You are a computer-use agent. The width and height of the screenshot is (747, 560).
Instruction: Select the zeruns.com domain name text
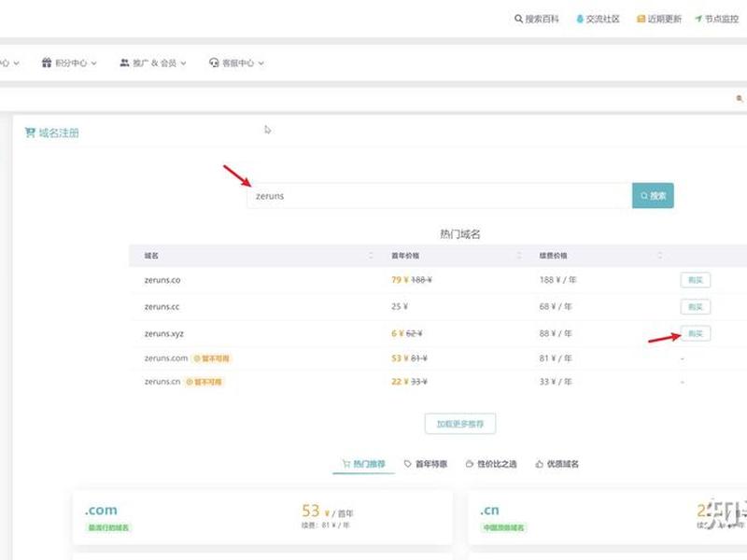[166, 358]
